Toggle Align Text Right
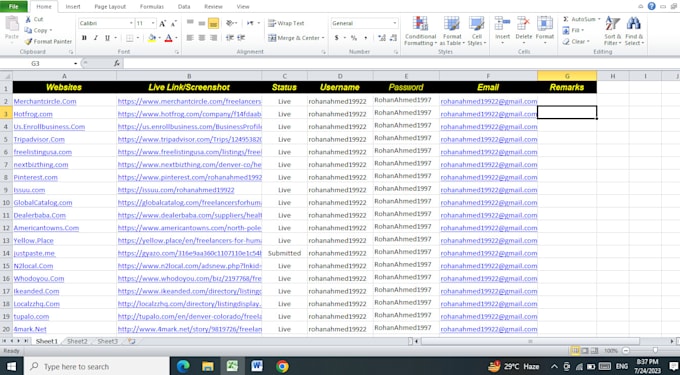Viewport: 680px width, 375px height. click(213, 38)
